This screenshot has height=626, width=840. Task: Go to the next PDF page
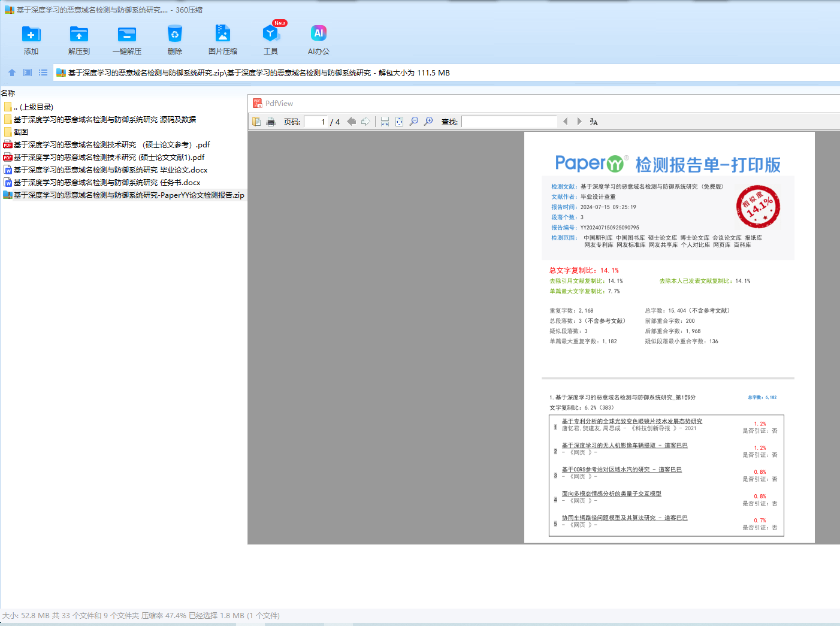365,122
